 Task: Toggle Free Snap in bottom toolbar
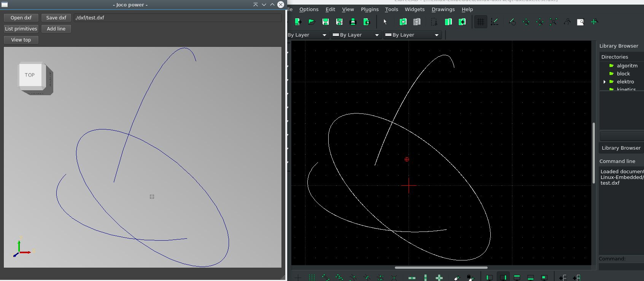[x=298, y=278]
